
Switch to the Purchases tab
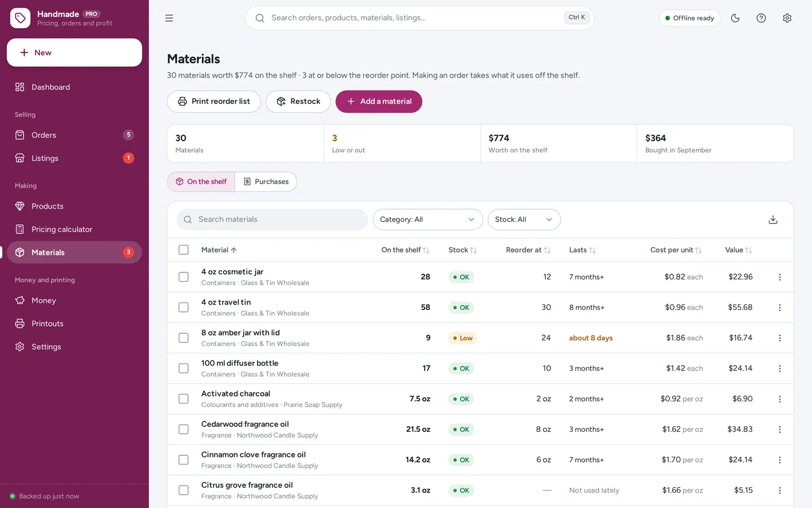point(266,182)
